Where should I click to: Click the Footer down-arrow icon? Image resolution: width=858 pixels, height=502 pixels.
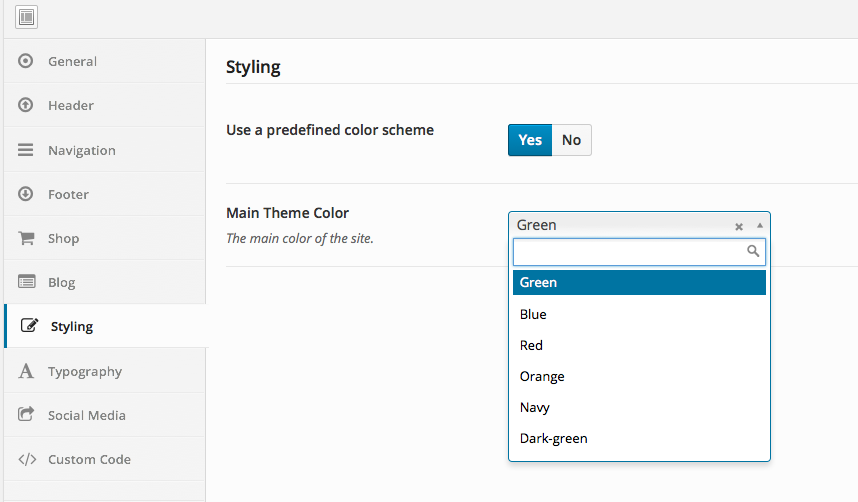coord(26,194)
